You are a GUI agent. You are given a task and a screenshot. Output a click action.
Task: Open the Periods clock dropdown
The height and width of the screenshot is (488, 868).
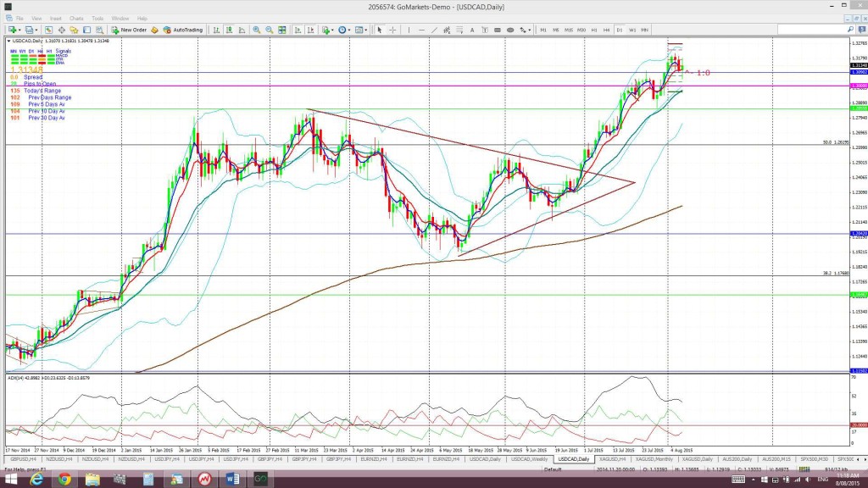344,30
